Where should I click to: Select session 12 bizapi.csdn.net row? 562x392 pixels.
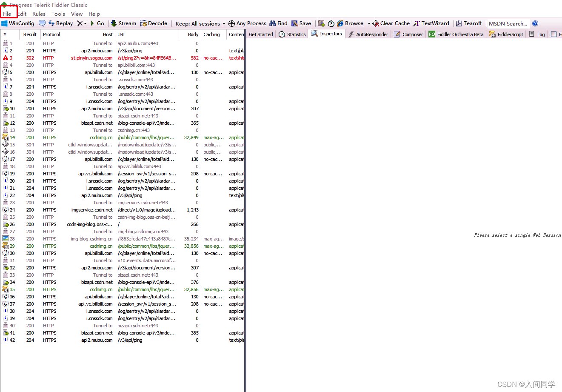coord(123,123)
